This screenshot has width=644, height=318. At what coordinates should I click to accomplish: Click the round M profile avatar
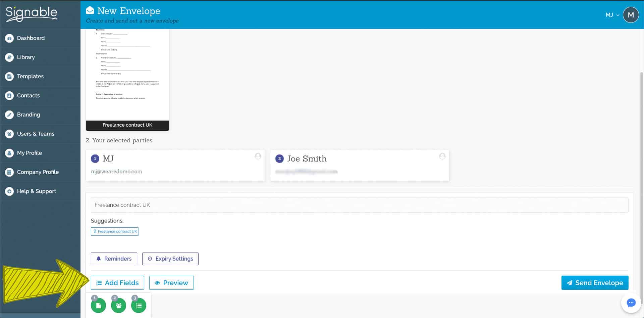click(x=631, y=15)
